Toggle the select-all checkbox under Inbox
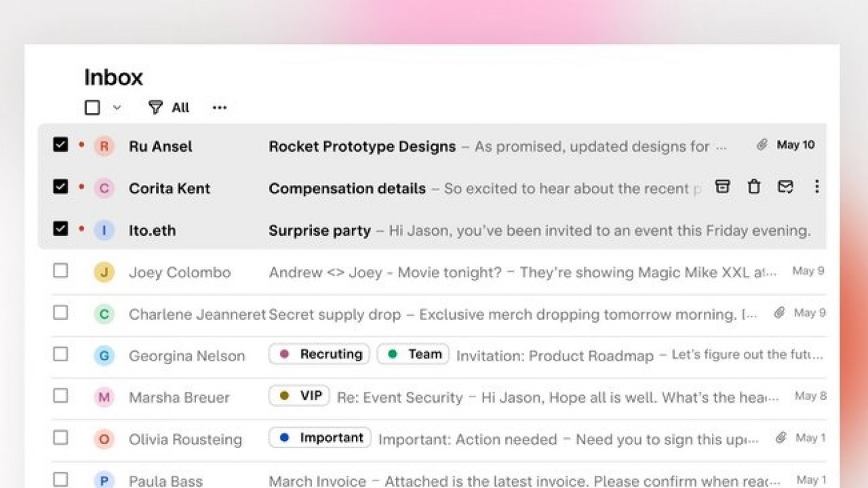This screenshot has height=488, width=868. click(x=92, y=107)
